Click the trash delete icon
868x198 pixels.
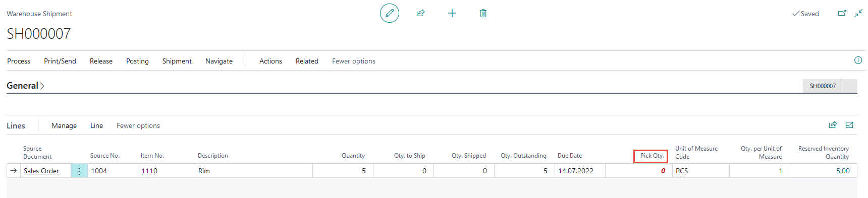coord(483,13)
